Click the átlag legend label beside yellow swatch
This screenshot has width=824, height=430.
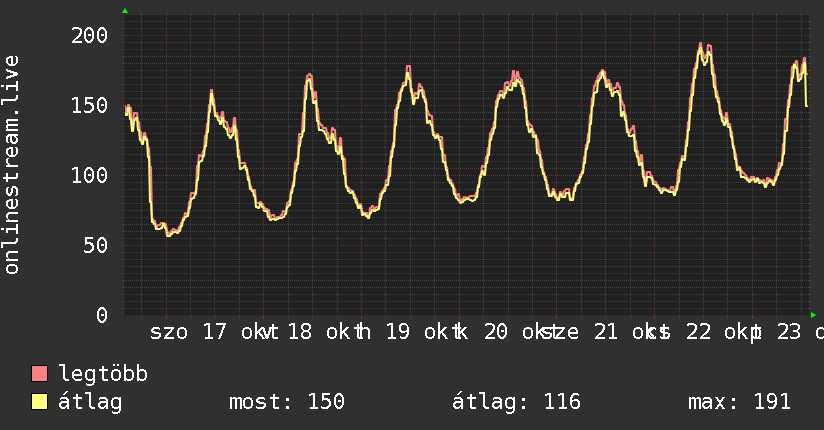(90, 402)
